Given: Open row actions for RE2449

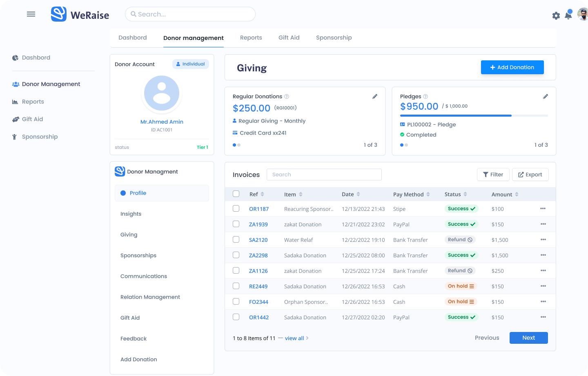Looking at the screenshot, I should [x=543, y=286].
